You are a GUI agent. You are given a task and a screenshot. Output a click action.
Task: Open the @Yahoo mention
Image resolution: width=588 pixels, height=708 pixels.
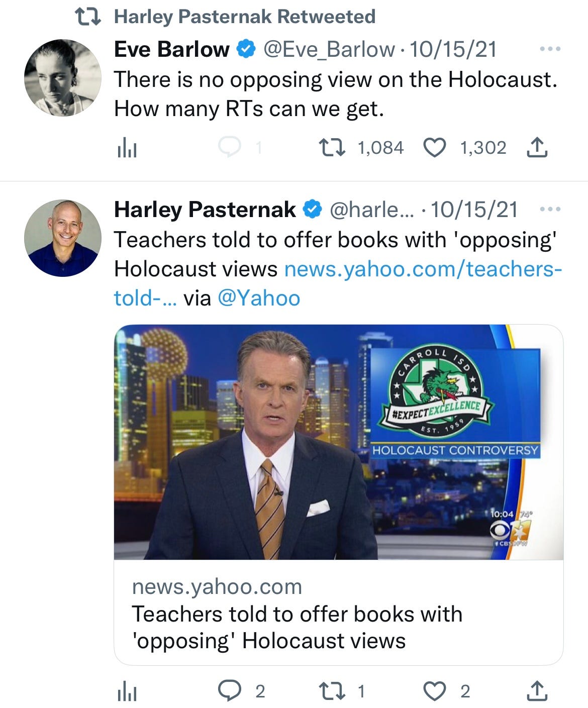pos(259,298)
